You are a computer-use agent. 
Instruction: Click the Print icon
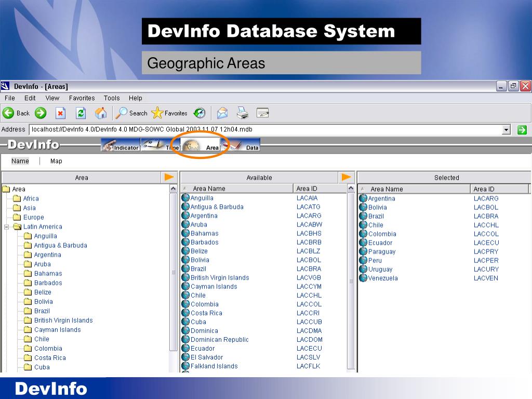point(242,113)
